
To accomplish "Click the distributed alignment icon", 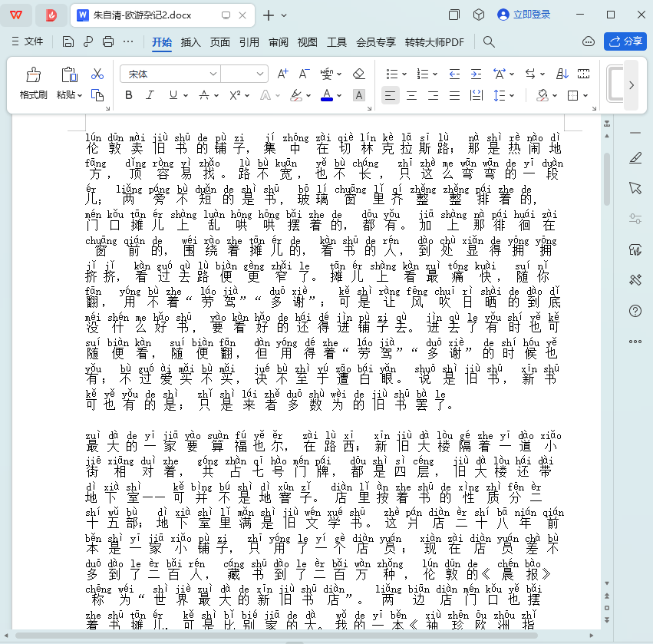I will [476, 95].
